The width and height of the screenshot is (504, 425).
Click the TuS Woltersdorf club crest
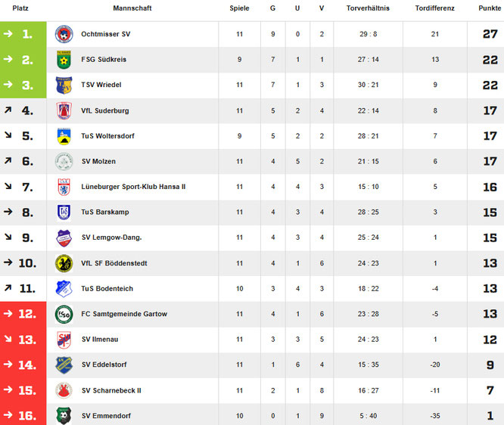[64, 136]
